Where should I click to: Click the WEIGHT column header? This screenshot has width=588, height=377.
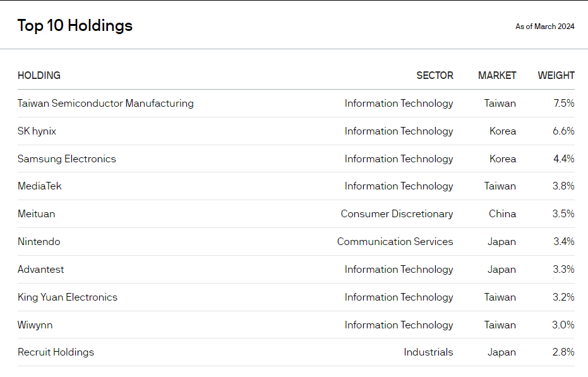click(556, 75)
